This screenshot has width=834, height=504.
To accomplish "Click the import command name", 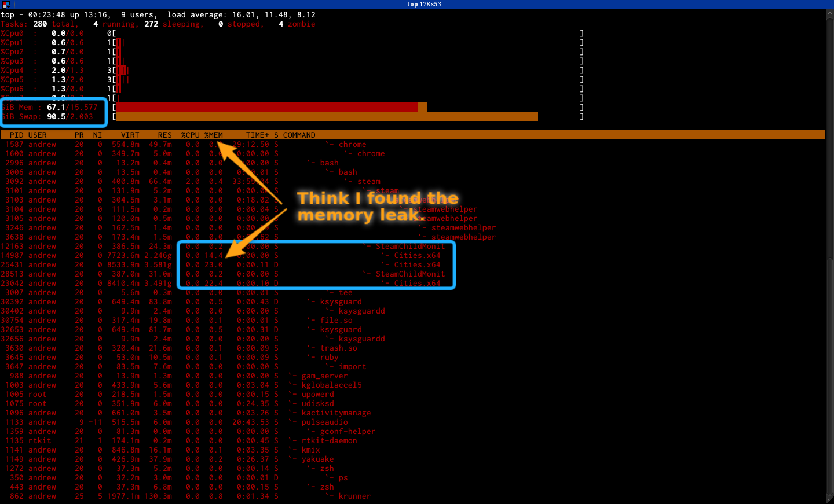I will pos(353,366).
